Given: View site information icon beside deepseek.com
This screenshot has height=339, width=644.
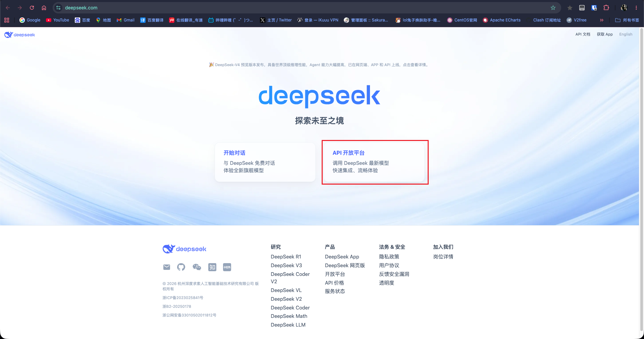Looking at the screenshot, I should click(58, 8).
